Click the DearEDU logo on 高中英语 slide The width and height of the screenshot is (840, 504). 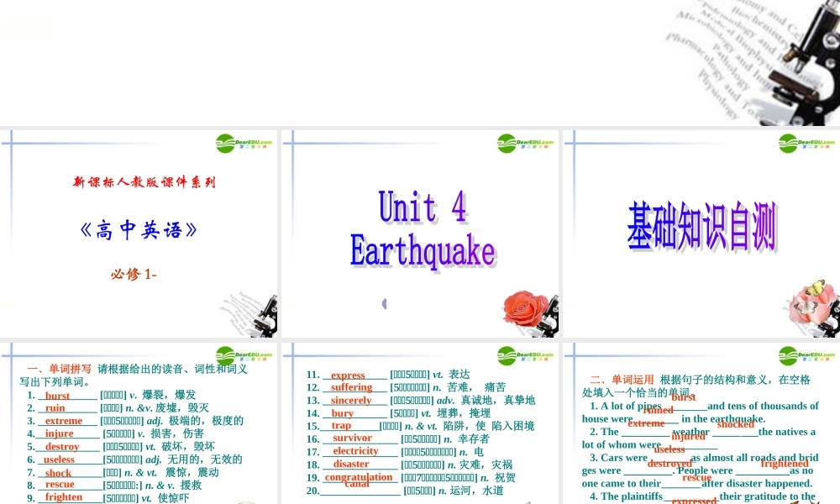coord(244,144)
